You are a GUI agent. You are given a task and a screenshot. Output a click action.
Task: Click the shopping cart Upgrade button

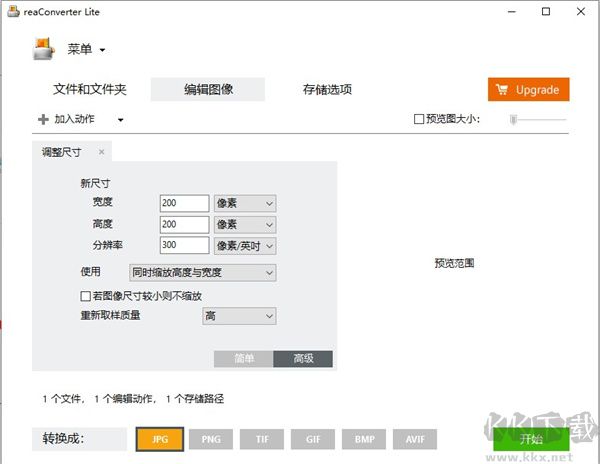tap(528, 89)
